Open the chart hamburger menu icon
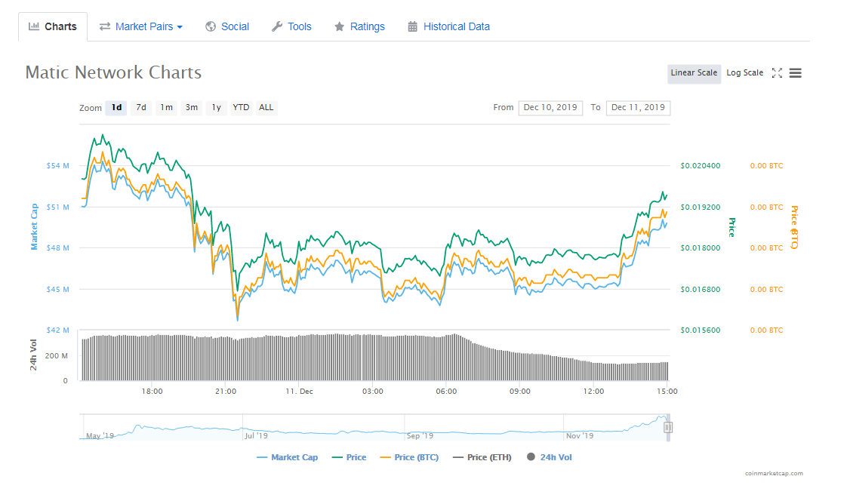The image size is (847, 504). click(796, 73)
